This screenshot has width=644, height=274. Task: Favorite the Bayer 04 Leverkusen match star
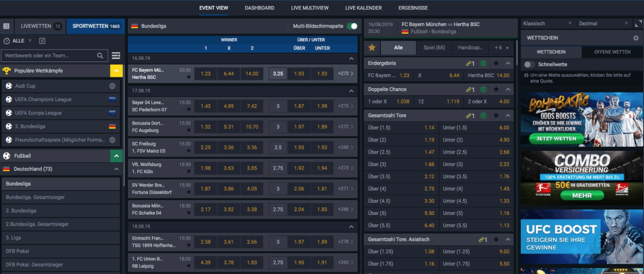click(189, 110)
